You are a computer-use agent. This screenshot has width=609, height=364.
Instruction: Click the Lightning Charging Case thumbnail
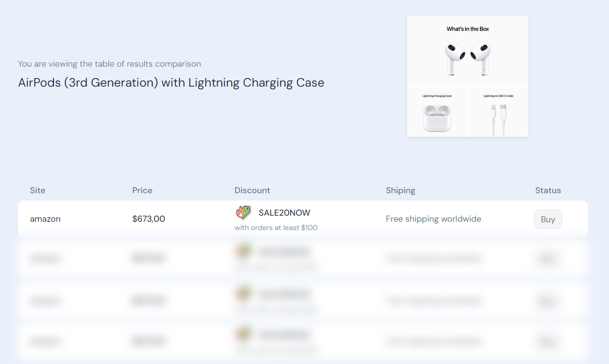point(437,115)
